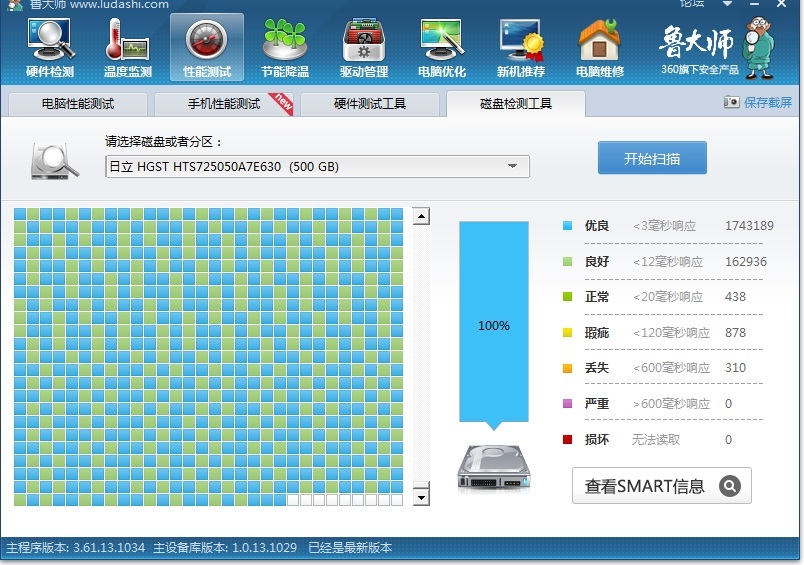The height and width of the screenshot is (565, 804).
Task: Switch to 电脑性能测试 tab
Action: [78, 104]
